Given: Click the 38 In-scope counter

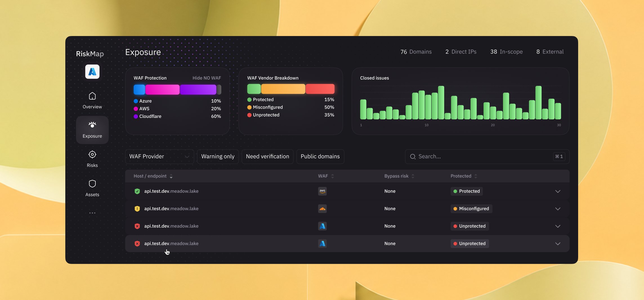Looking at the screenshot, I should (x=506, y=52).
